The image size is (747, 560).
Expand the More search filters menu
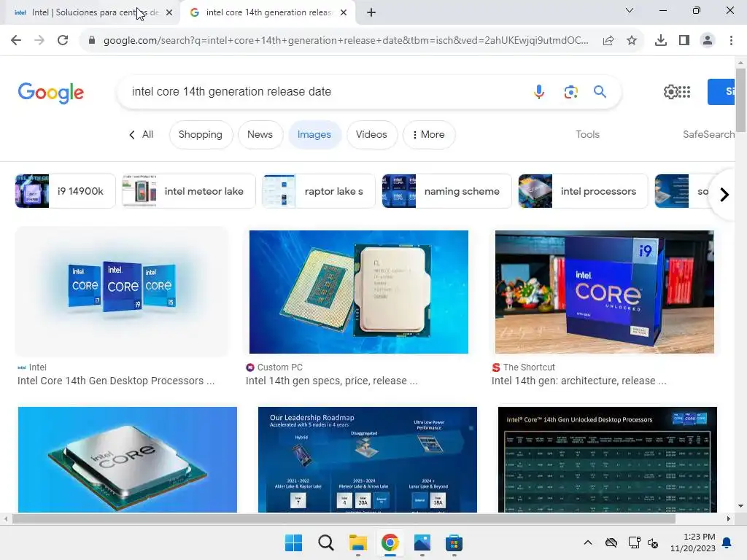point(429,135)
